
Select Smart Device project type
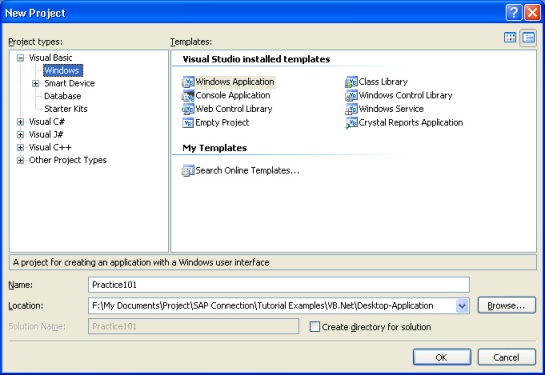click(x=69, y=83)
